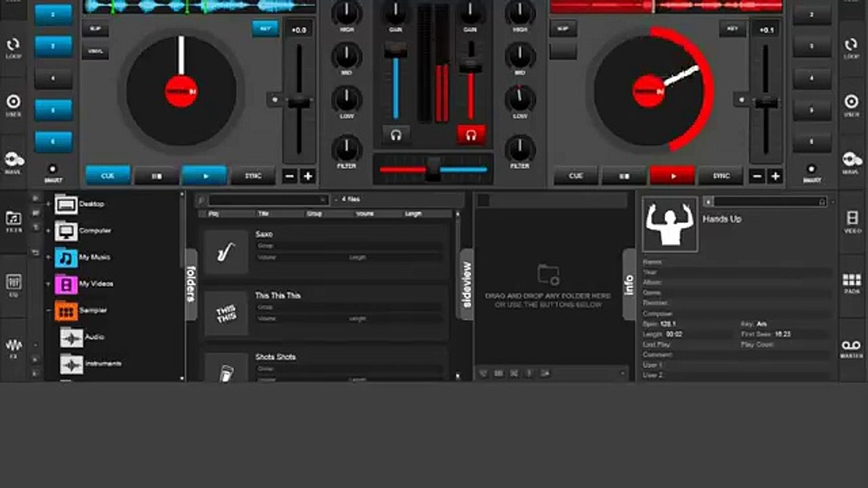Click the search magnifier icon in browser

pos(201,200)
